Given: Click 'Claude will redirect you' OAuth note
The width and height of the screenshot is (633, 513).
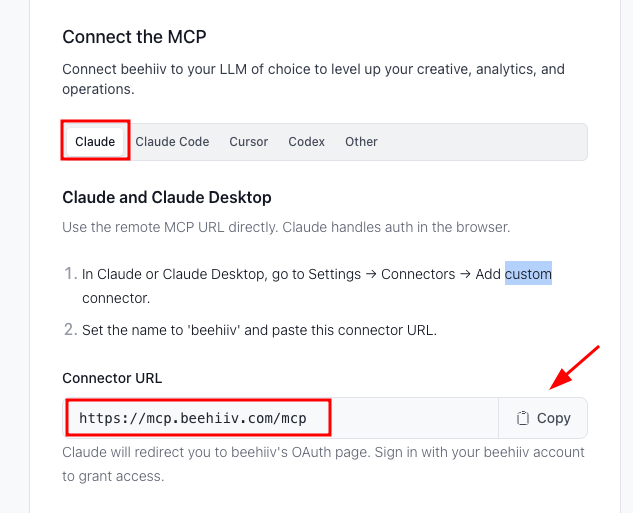Looking at the screenshot, I should [x=323, y=464].
